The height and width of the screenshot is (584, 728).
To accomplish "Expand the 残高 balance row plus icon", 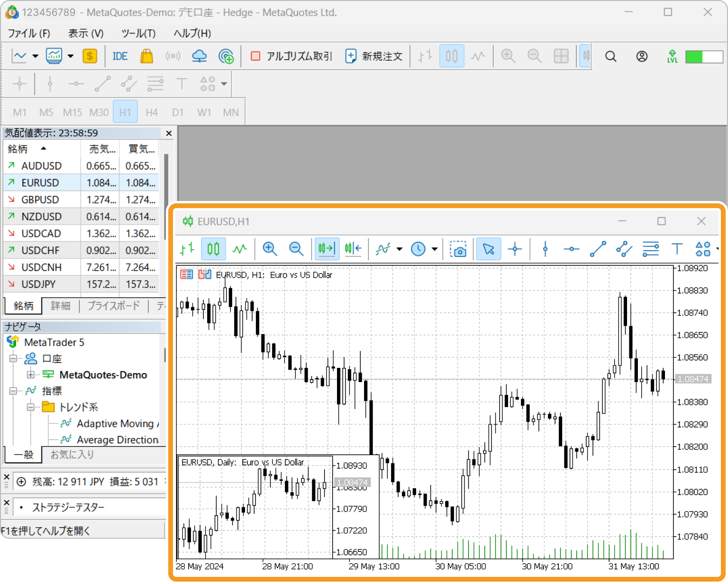I will click(x=21, y=482).
